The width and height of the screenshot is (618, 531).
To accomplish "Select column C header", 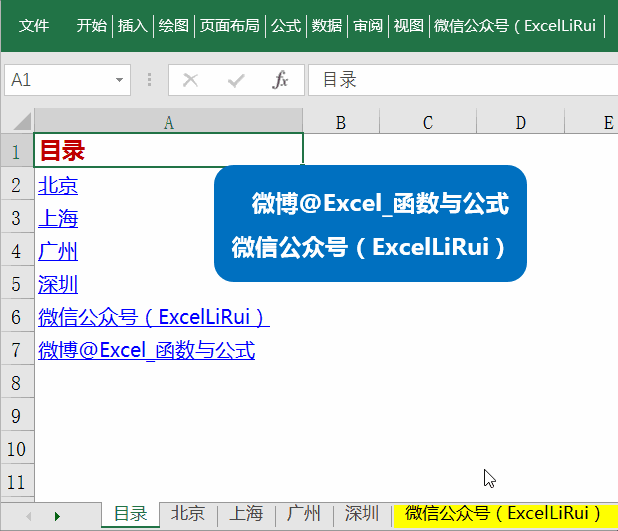I will tap(428, 122).
